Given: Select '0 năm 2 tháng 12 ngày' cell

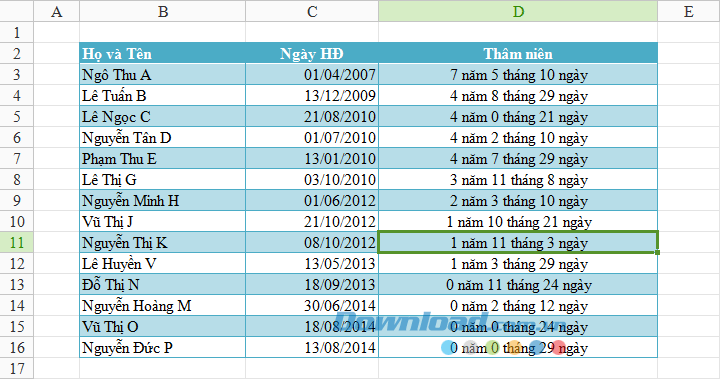Looking at the screenshot, I should click(x=518, y=305).
